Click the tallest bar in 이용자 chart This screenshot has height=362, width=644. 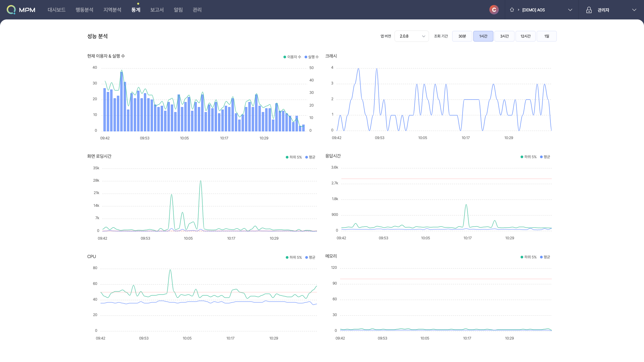pos(121,101)
